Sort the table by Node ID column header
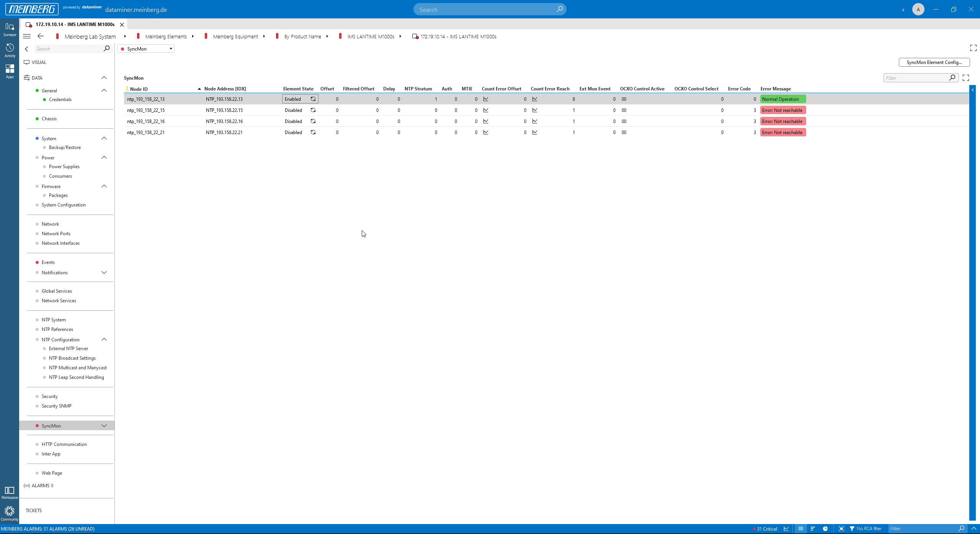This screenshot has width=980, height=534. 139,89
